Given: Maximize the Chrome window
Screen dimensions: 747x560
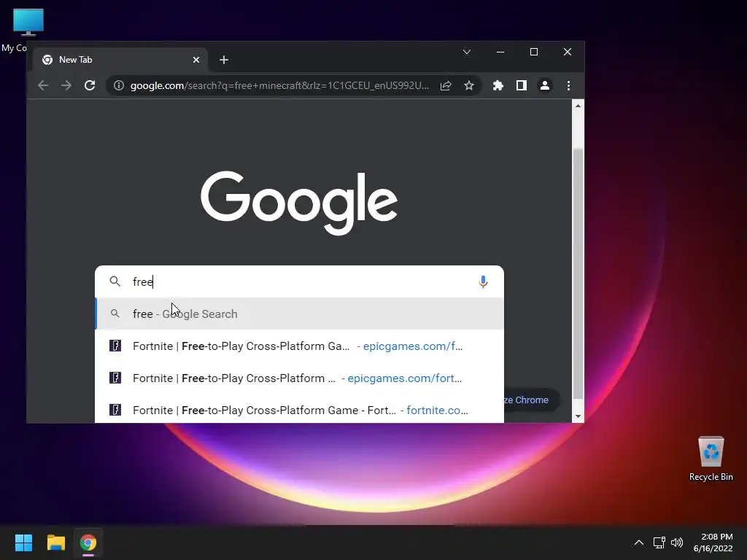Looking at the screenshot, I should [x=533, y=52].
